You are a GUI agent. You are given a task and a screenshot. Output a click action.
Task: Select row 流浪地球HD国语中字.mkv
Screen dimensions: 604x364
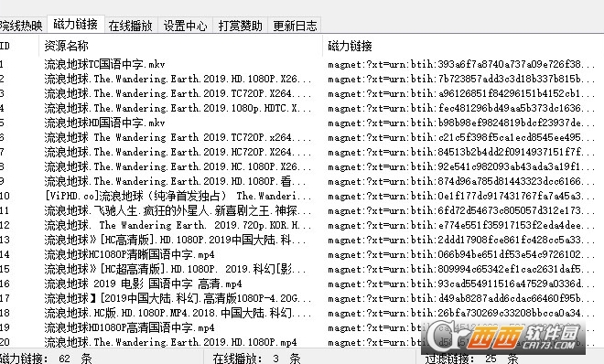(x=104, y=123)
